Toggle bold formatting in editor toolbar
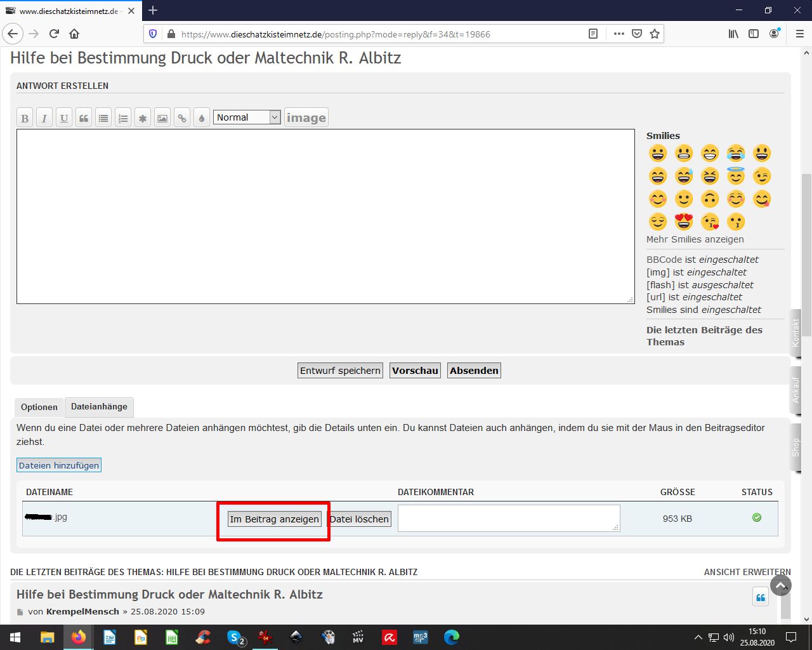This screenshot has height=650, width=812. (x=25, y=118)
